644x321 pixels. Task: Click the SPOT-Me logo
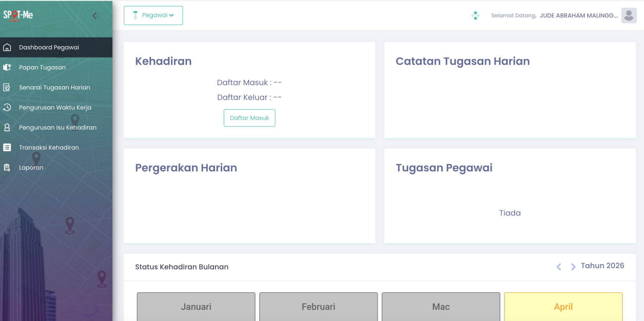(x=18, y=15)
